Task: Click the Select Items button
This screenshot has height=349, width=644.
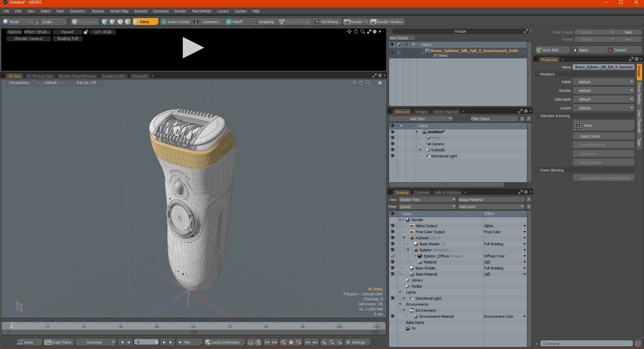Action: [603, 136]
